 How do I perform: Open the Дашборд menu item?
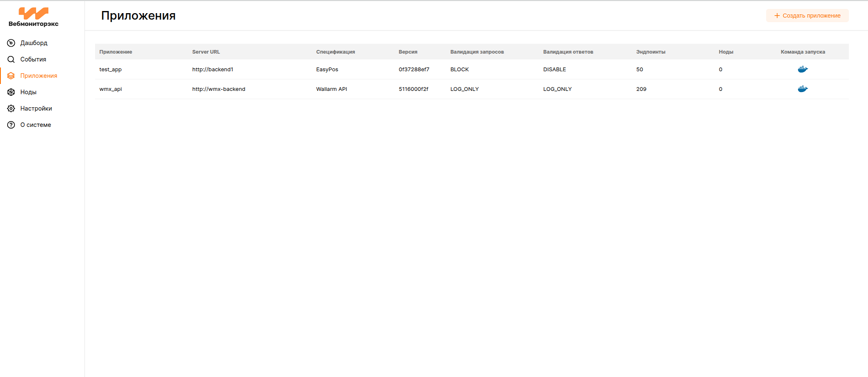(x=34, y=43)
